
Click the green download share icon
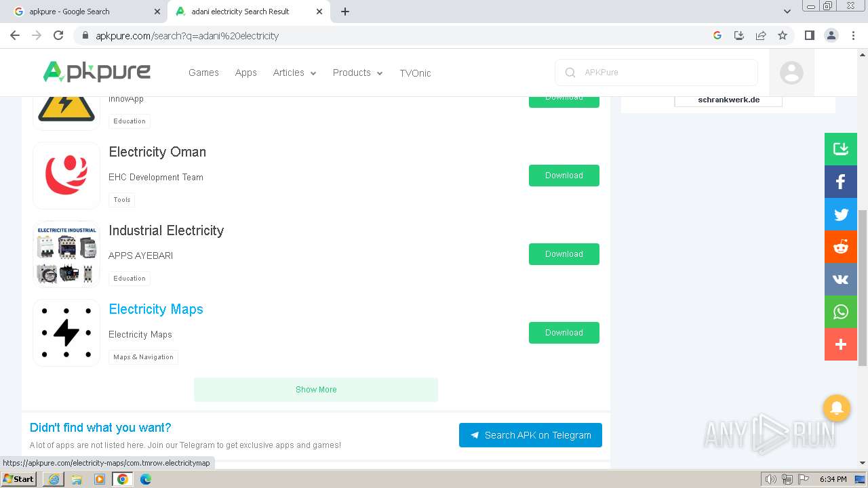point(841,149)
